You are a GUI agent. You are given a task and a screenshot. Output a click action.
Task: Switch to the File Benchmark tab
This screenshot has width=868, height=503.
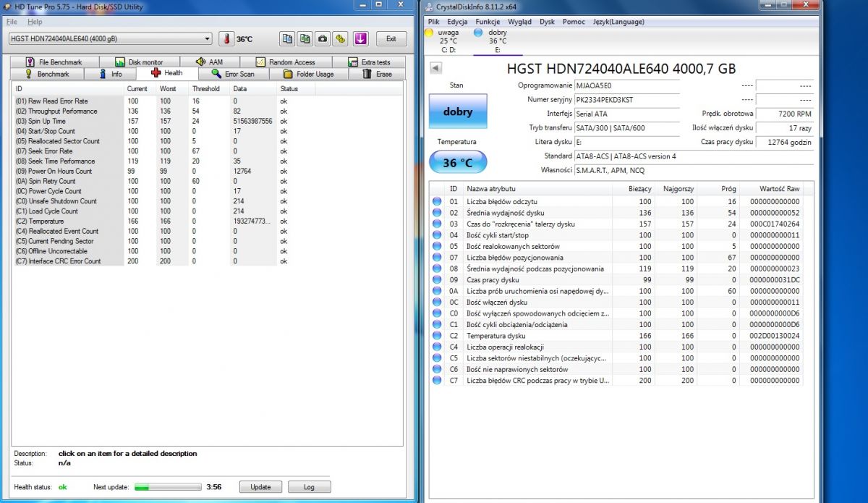54,62
